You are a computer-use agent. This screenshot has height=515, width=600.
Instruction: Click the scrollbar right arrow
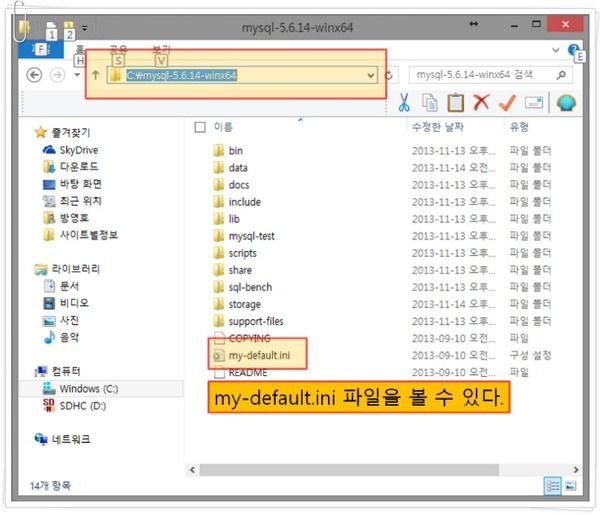(x=575, y=469)
